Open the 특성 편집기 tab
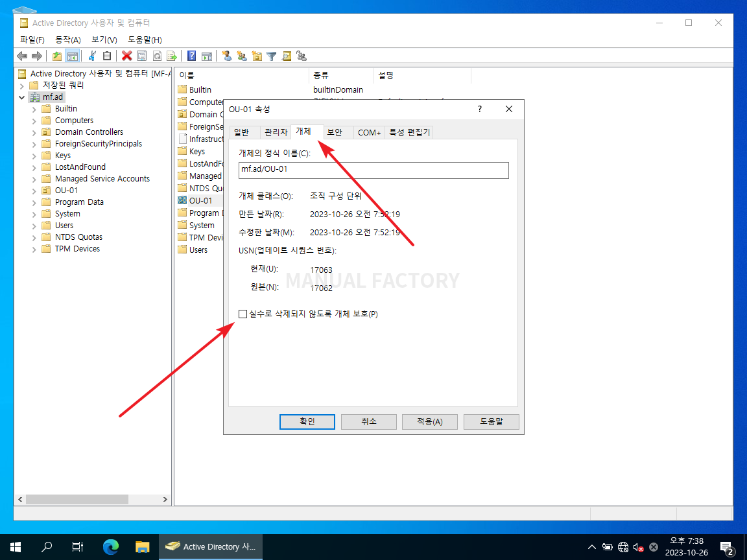The width and height of the screenshot is (747, 560). click(409, 132)
